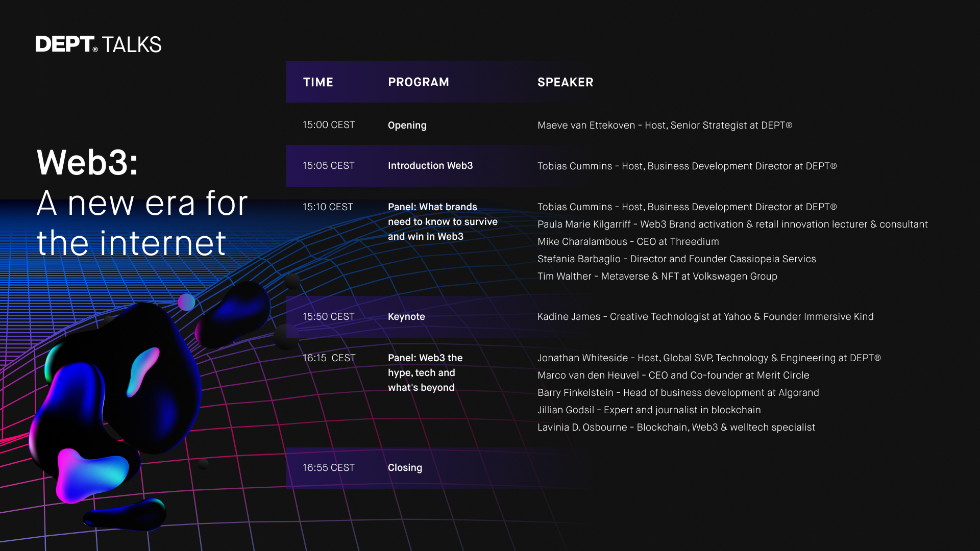This screenshot has width=980, height=551.
Task: Click Panel: Web3 the hype title
Action: [425, 372]
